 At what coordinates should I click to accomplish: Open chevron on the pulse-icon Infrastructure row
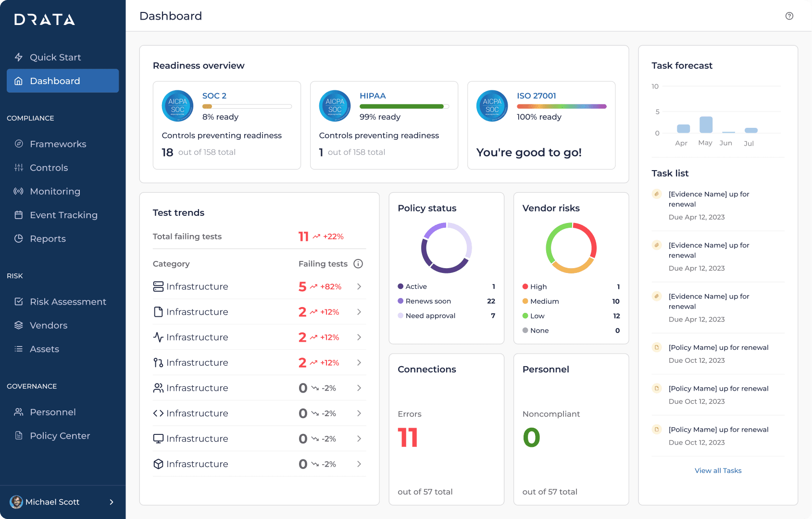359,337
